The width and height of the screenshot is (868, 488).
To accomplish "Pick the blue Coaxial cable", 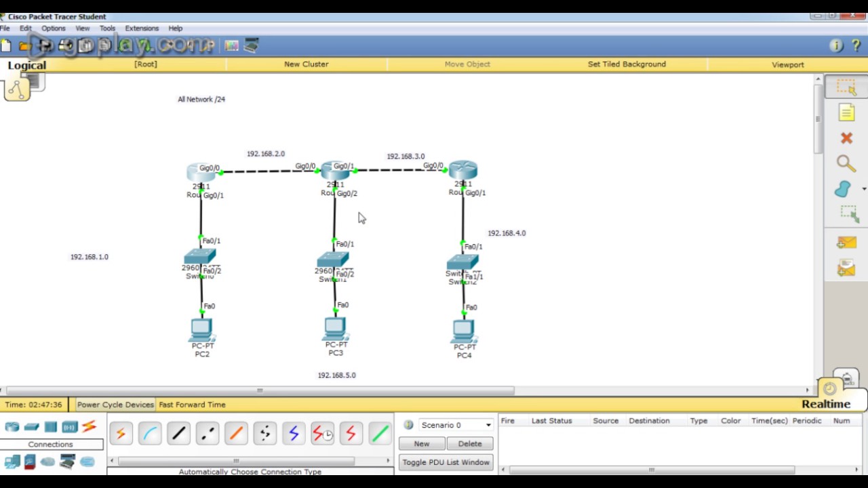I will [x=294, y=433].
